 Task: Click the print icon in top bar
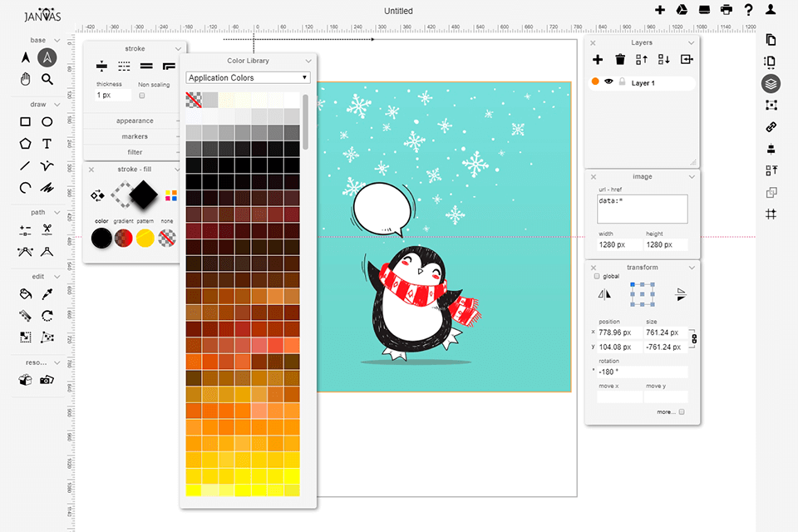coord(727,10)
